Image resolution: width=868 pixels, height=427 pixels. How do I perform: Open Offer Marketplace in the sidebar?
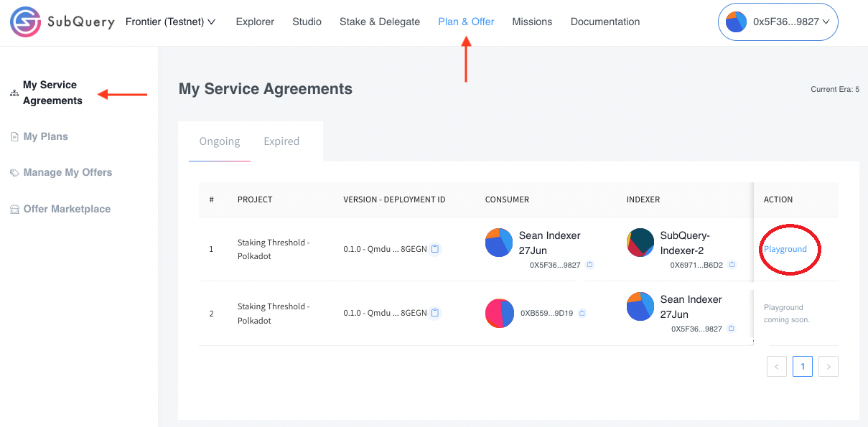[x=67, y=209]
